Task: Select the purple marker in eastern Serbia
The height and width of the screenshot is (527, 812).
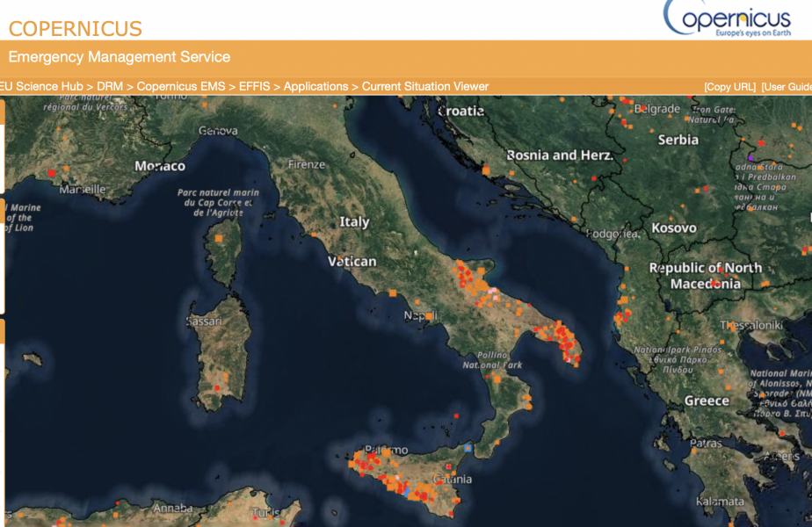Action: [x=750, y=157]
